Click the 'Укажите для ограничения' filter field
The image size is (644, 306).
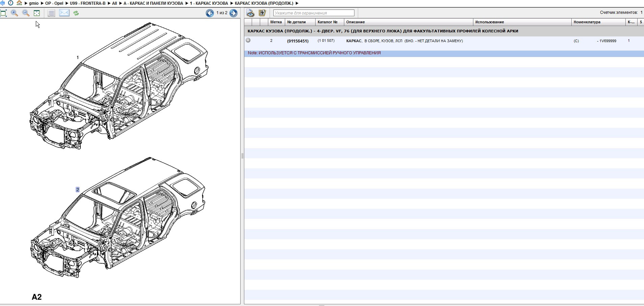314,13
